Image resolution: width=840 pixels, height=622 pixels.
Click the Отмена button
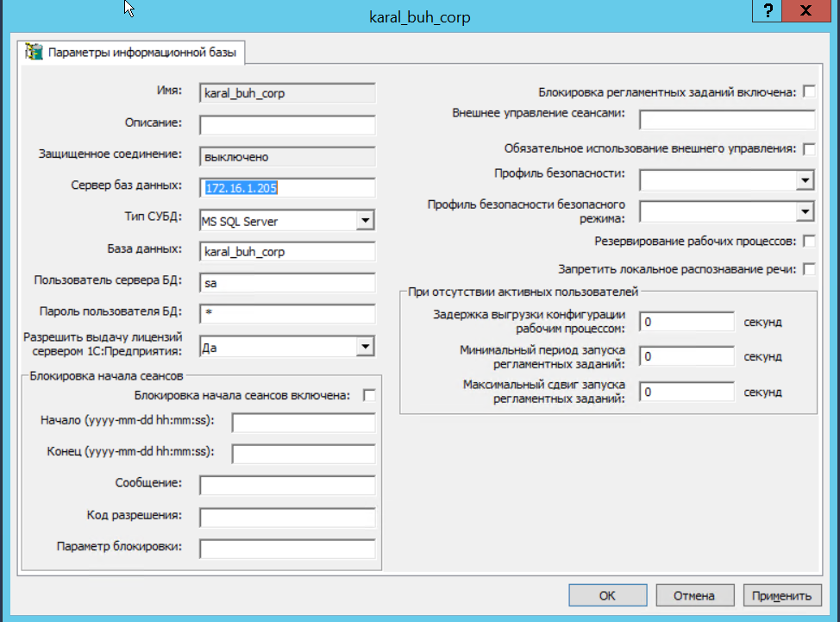(x=694, y=595)
